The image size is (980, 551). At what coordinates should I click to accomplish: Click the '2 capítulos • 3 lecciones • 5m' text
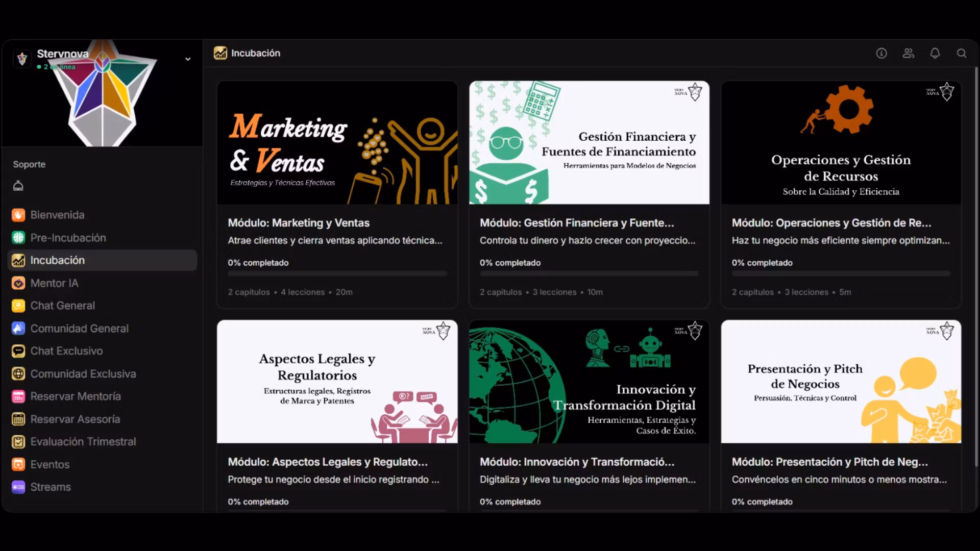tap(791, 292)
